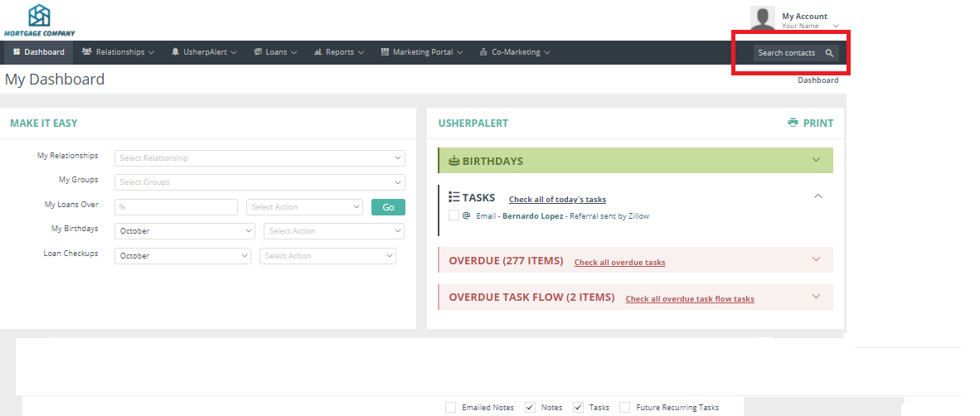Image resolution: width=980 pixels, height=416 pixels.
Task: Enable Future Recurring Tasks checkbox
Action: pyautogui.click(x=624, y=407)
